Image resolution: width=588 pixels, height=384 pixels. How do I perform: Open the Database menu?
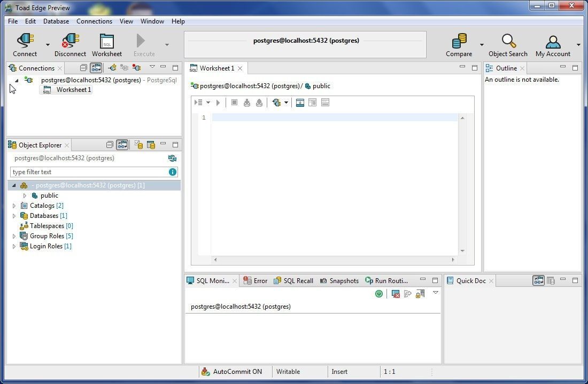(x=56, y=21)
